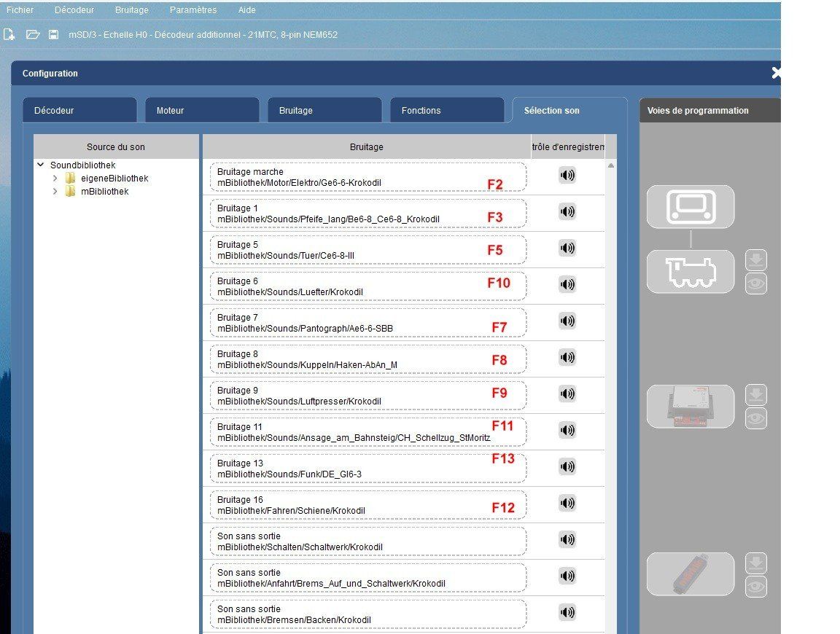Select Bruitage 8 Kuppeln/Haken-AbAn_M entry
This screenshot has height=634, width=840.
368,359
